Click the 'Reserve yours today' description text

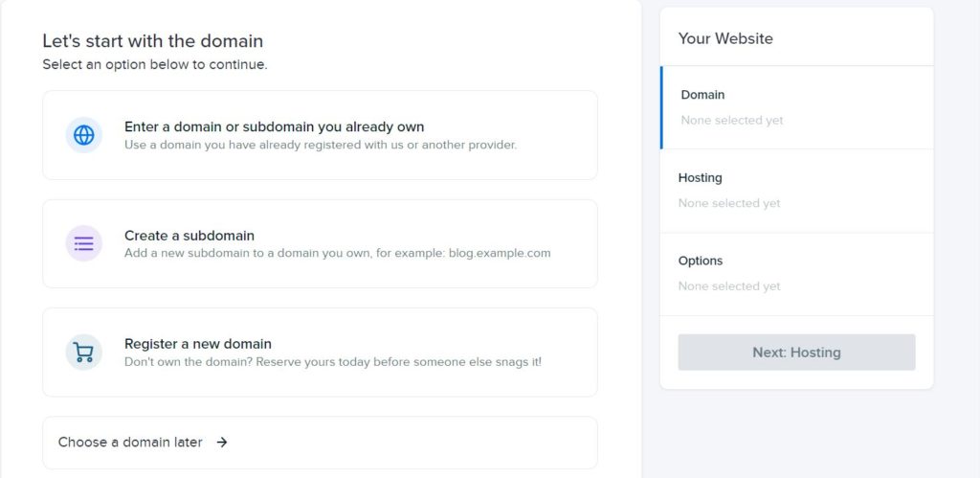coord(333,362)
